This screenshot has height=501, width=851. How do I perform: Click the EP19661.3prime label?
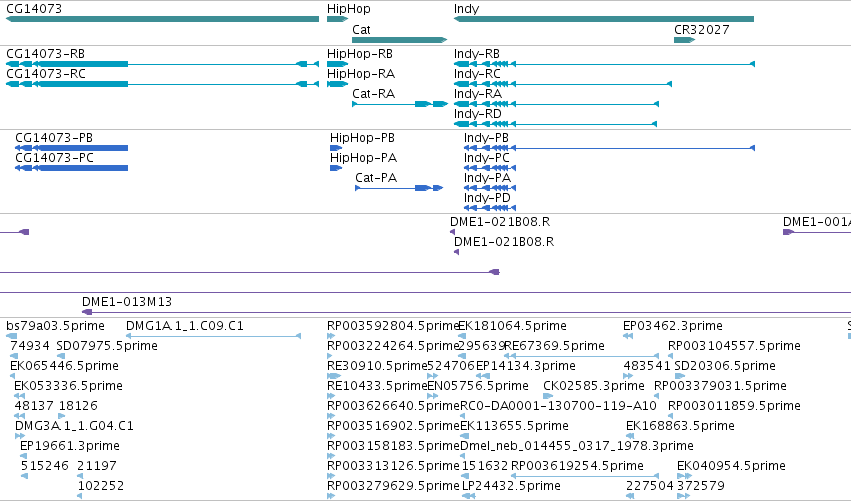pyautogui.click(x=69, y=446)
